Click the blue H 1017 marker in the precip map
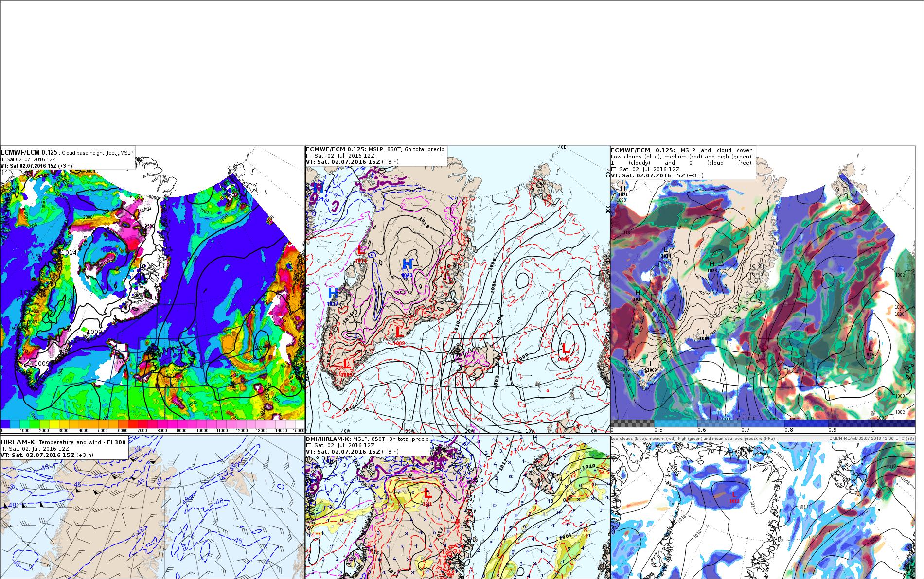This screenshot has height=579, width=924. click(333, 296)
